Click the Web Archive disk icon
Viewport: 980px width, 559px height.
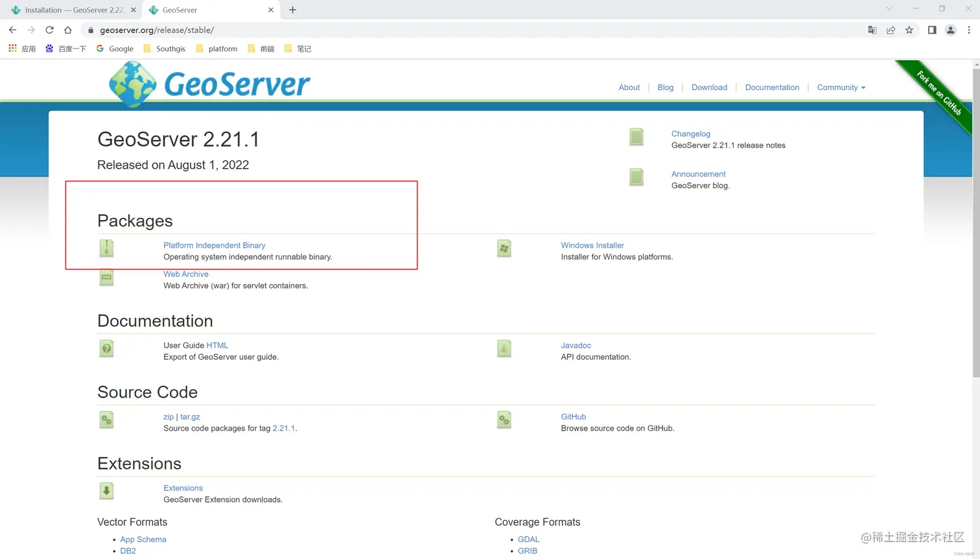(x=106, y=277)
